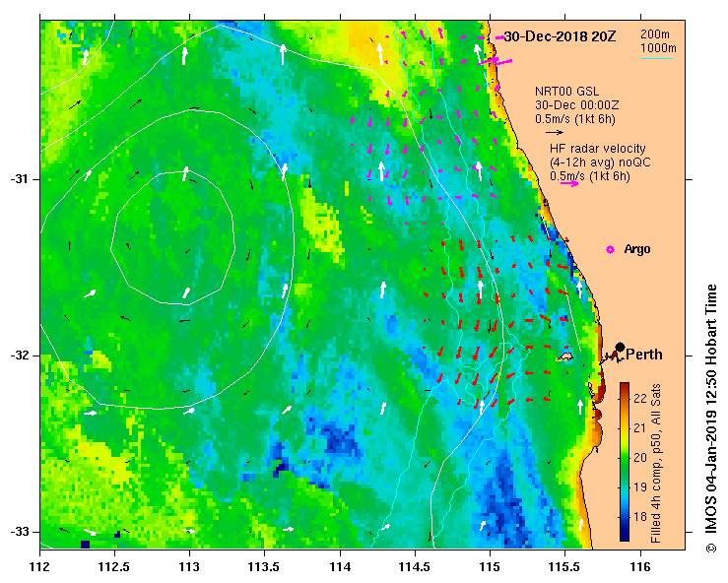
Task: Click the (4-12h avg) noQC text
Action: [600, 162]
